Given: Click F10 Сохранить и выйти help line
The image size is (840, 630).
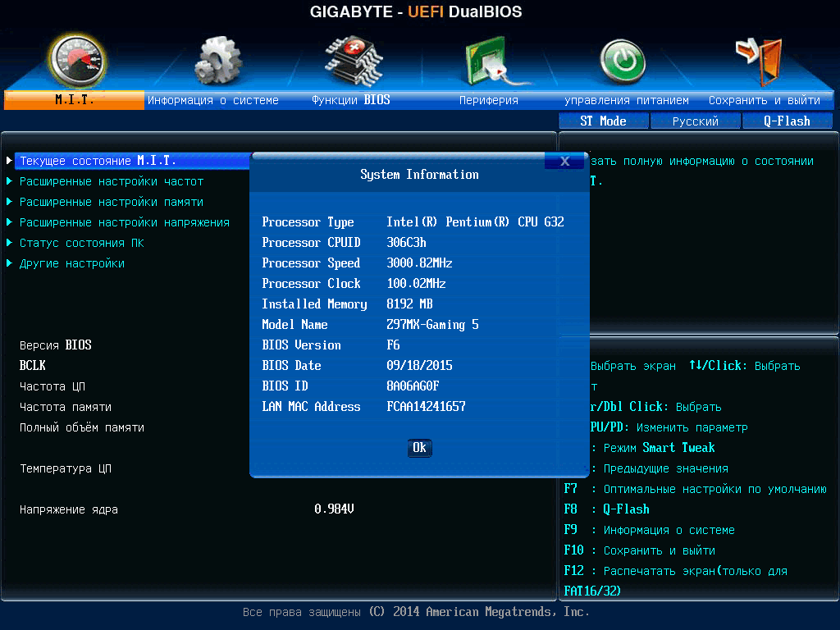Looking at the screenshot, I should (639, 550).
